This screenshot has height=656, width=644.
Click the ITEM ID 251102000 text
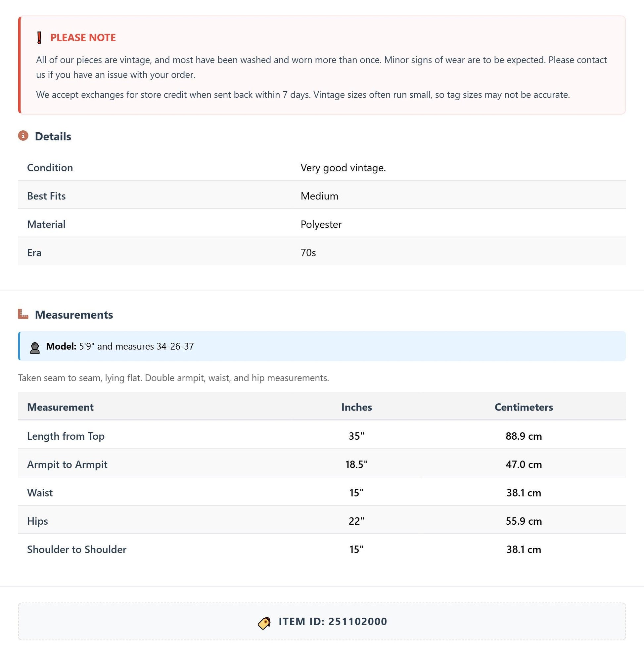tap(333, 621)
